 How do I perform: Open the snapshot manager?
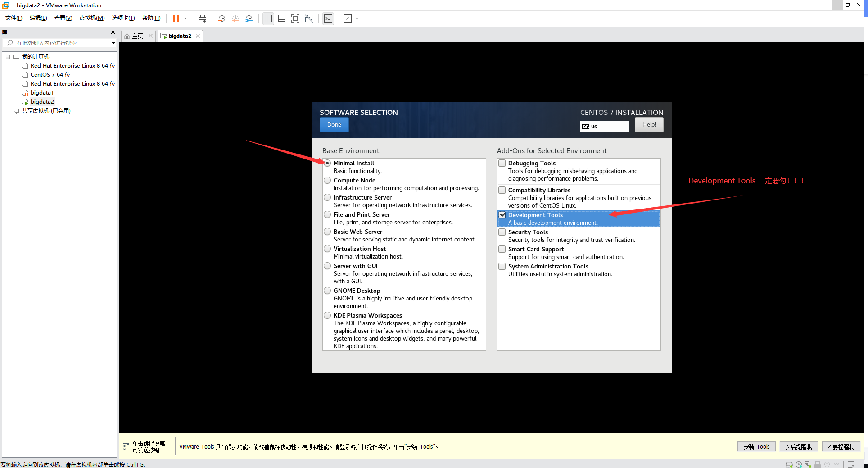249,18
